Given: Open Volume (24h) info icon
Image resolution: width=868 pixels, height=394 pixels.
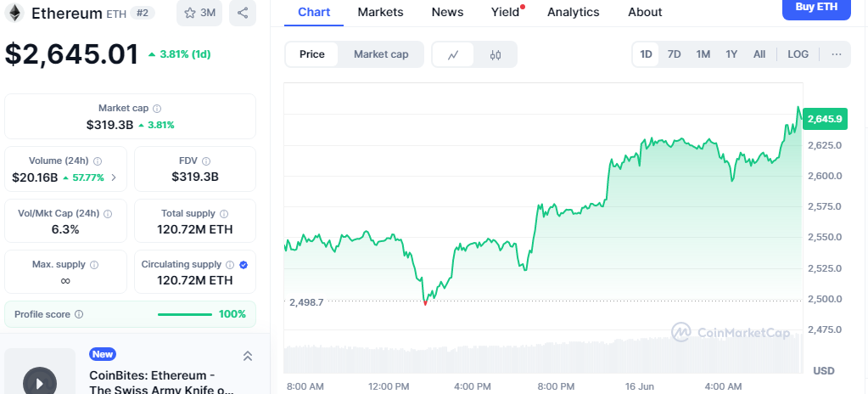Looking at the screenshot, I should [98, 161].
